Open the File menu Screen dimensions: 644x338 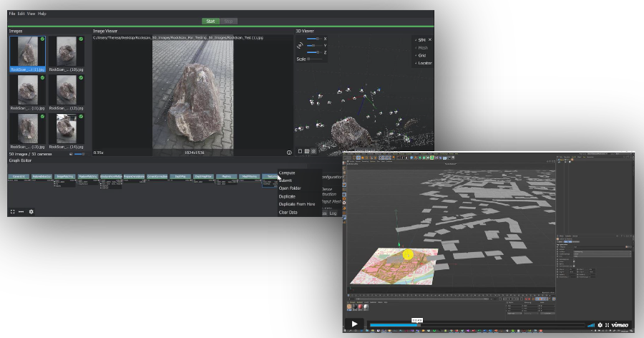(11, 14)
